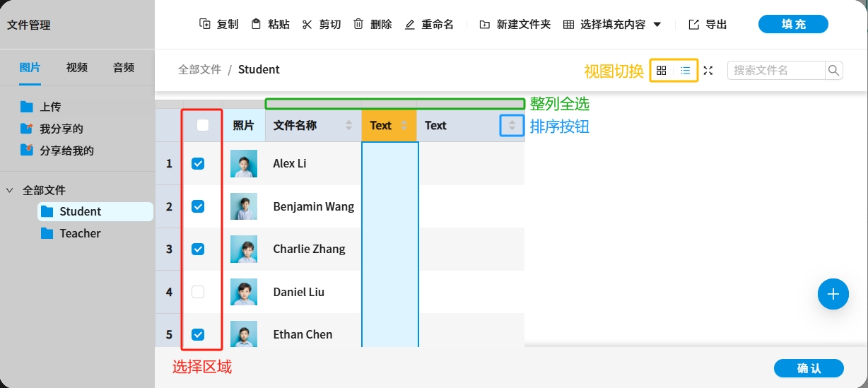Click the rename (重命名) pencil icon
The height and width of the screenshot is (388, 868).
point(410,25)
